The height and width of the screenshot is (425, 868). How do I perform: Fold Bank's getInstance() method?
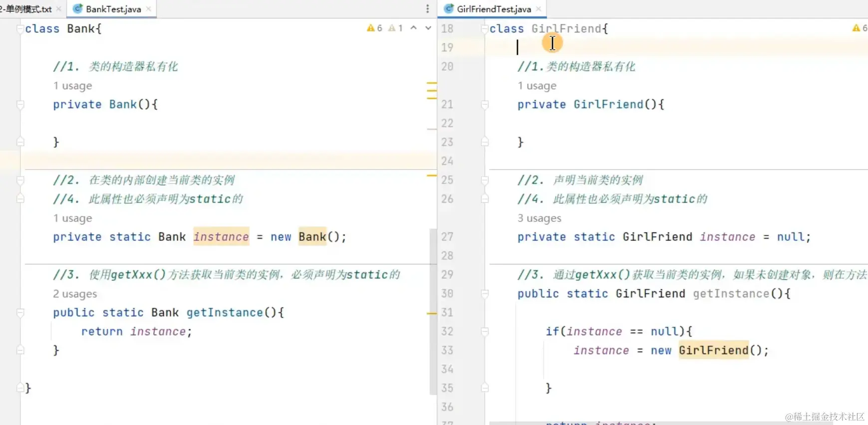click(x=20, y=313)
